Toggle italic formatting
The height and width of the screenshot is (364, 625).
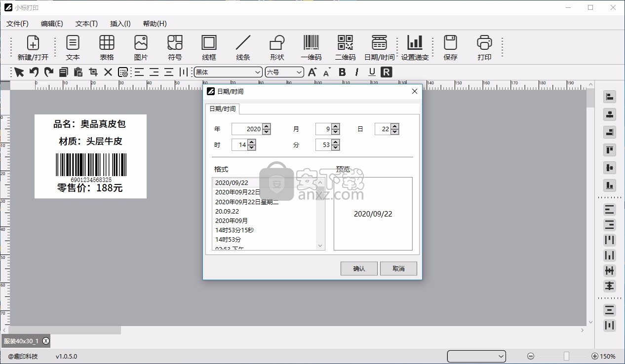click(x=357, y=72)
